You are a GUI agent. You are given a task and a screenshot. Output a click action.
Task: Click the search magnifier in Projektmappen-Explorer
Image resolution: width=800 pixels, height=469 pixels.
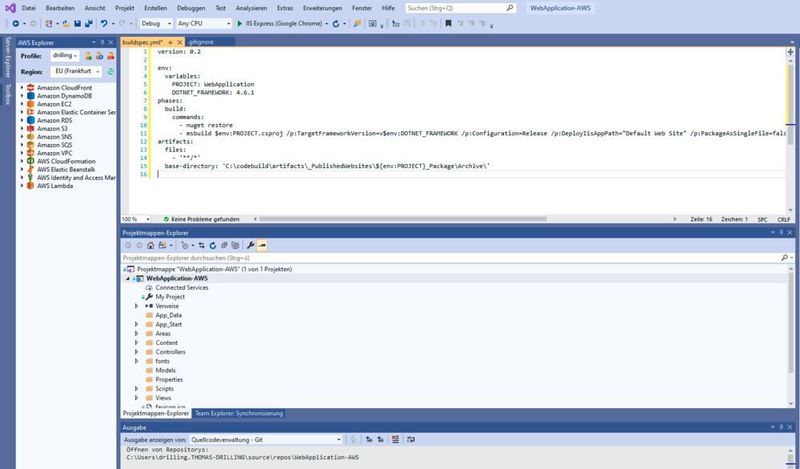tap(784, 258)
